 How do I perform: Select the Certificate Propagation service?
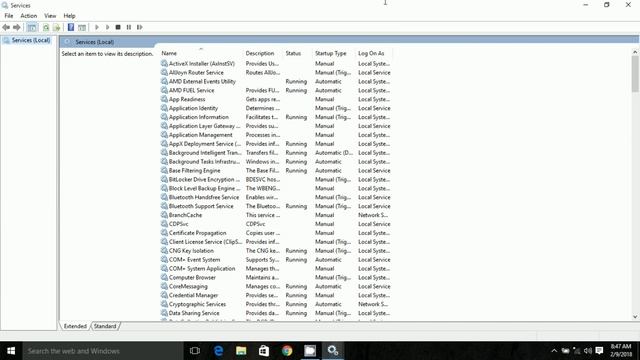click(276, 233)
